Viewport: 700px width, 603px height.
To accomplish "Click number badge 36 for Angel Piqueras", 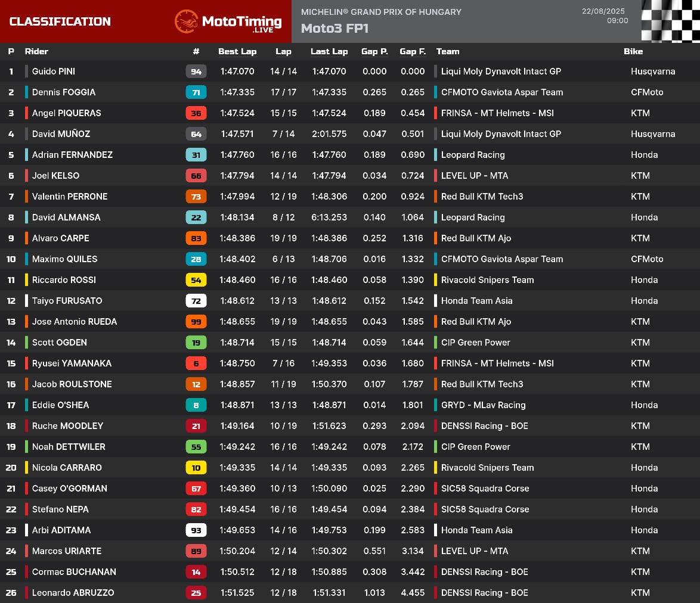I will (x=196, y=113).
